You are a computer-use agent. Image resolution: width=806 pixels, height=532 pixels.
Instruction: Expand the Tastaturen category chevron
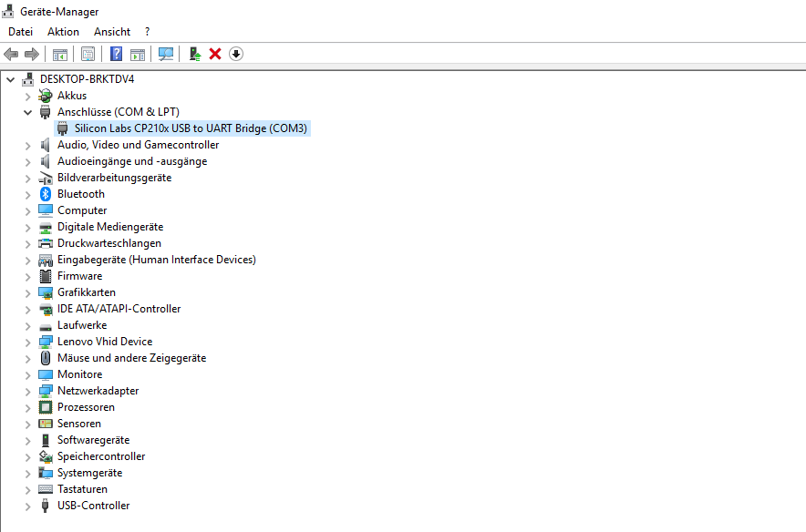tap(27, 490)
